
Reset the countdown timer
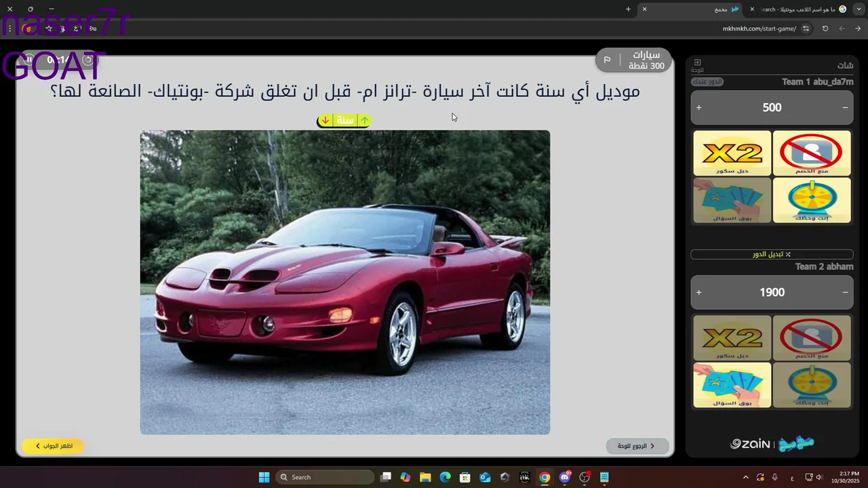click(87, 60)
